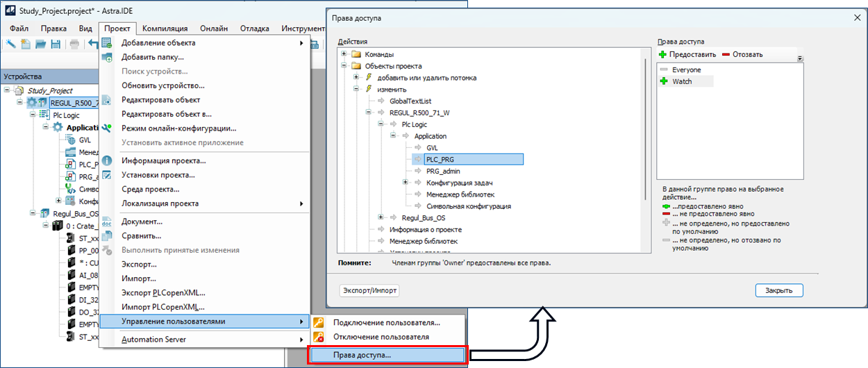Viewport: 868px width, 368px height.
Task: Click the Команды folder icon
Action: coord(357,54)
